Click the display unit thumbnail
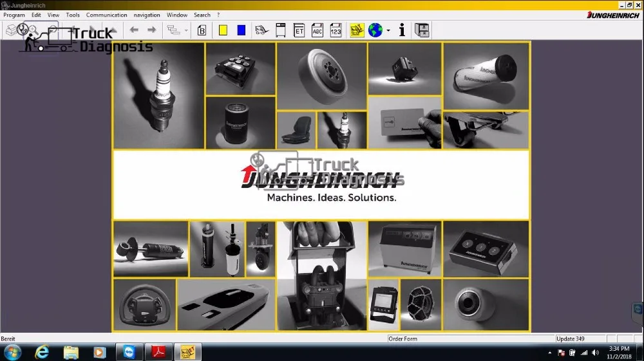 pos(384,305)
